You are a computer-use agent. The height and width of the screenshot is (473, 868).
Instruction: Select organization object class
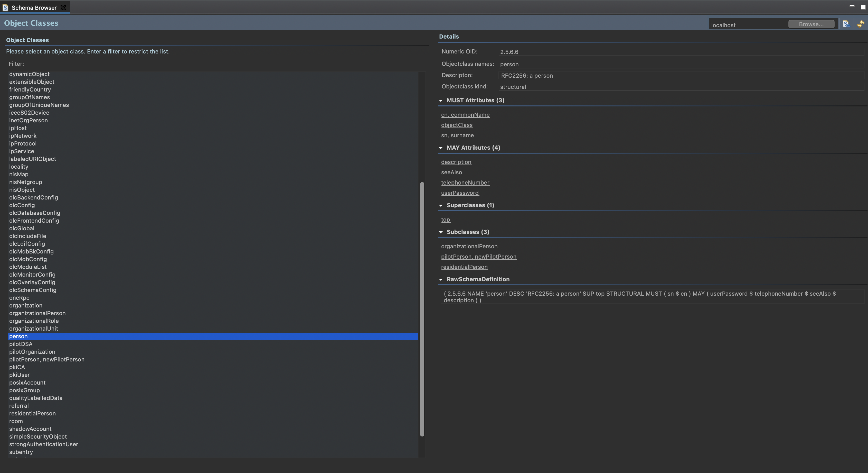[x=213, y=306]
